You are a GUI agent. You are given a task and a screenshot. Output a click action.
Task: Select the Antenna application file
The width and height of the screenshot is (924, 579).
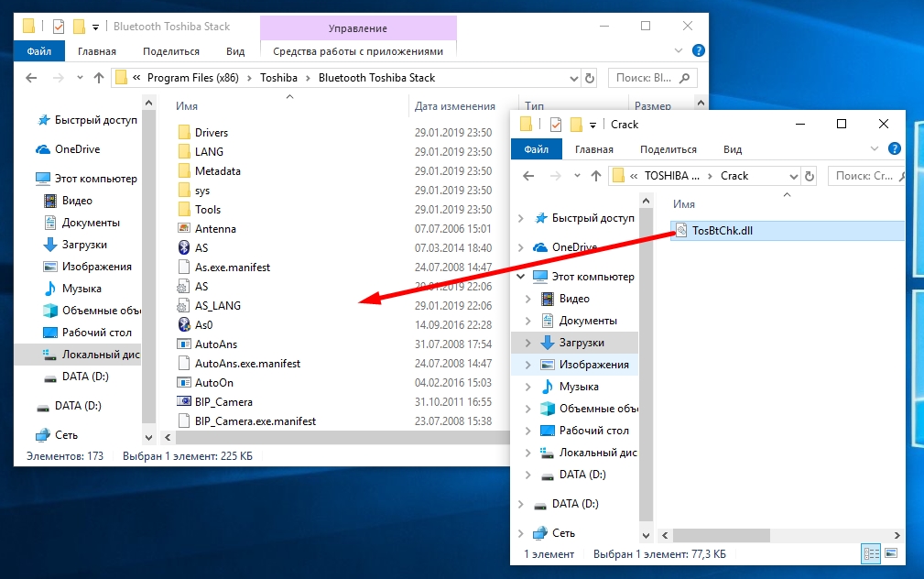[x=214, y=229]
